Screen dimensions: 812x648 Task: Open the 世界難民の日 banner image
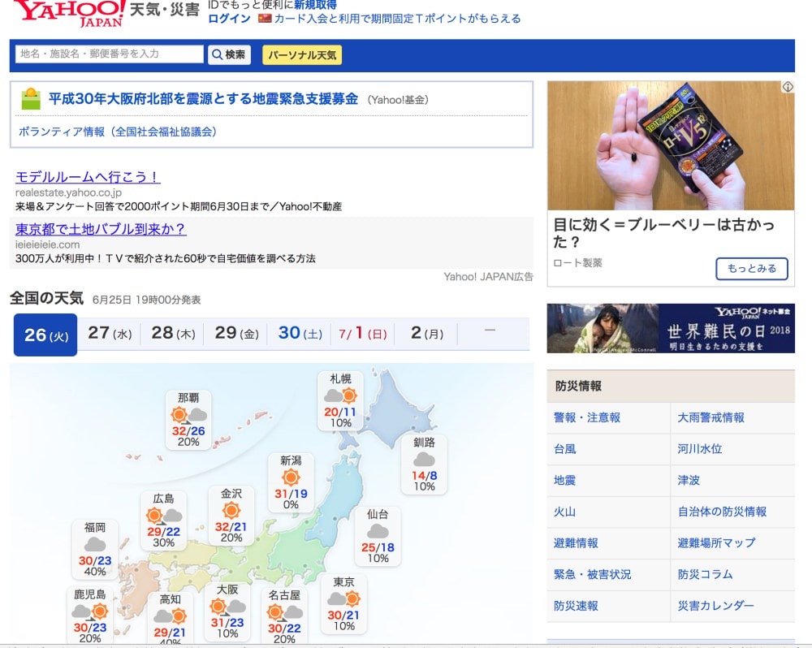pos(670,328)
